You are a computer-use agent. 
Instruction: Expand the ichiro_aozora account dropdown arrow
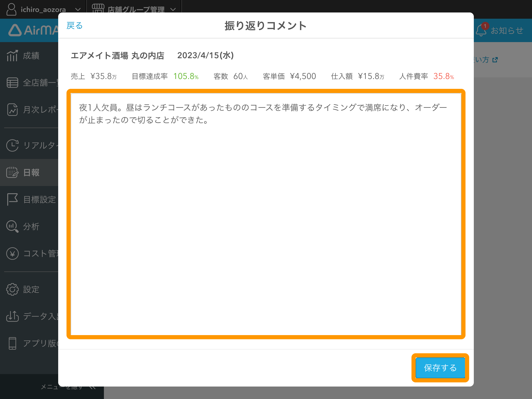coord(78,9)
